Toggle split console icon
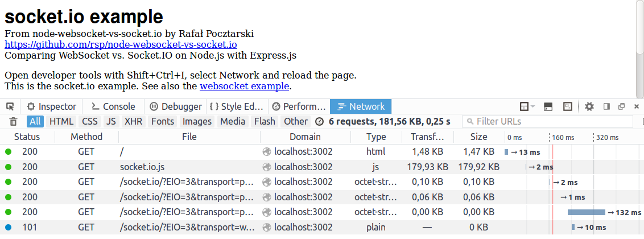 pyautogui.click(x=548, y=107)
